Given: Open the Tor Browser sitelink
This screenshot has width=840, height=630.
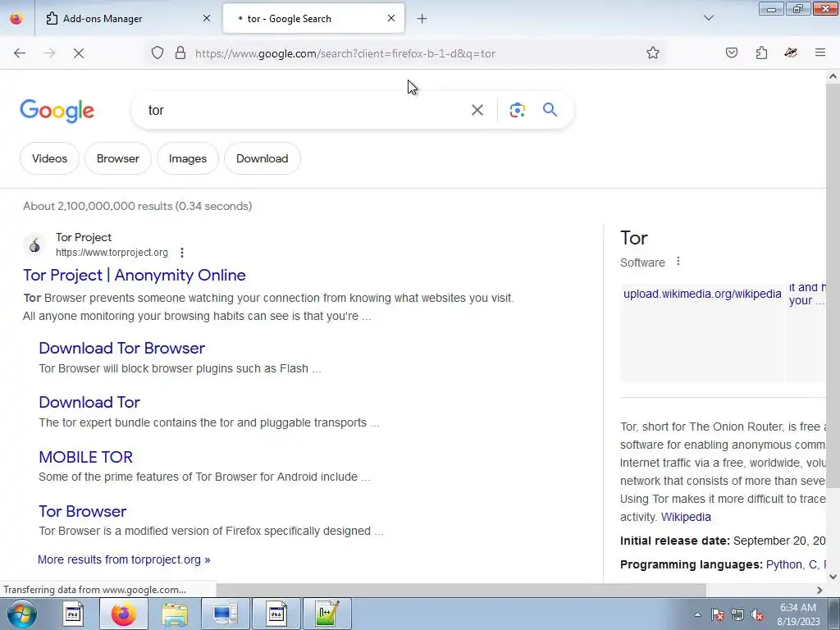Looking at the screenshot, I should click(x=83, y=511).
